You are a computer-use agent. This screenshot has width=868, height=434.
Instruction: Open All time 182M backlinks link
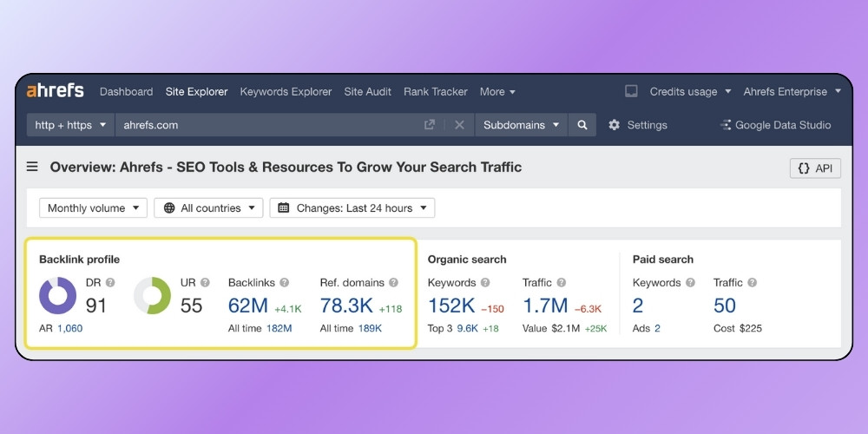click(x=279, y=328)
